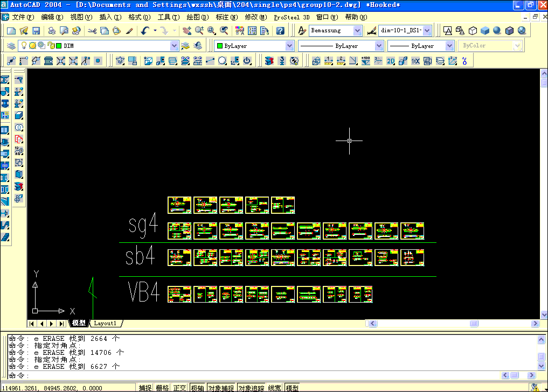Open the Bemassung text style dropdown
548x392 pixels.
(357, 31)
